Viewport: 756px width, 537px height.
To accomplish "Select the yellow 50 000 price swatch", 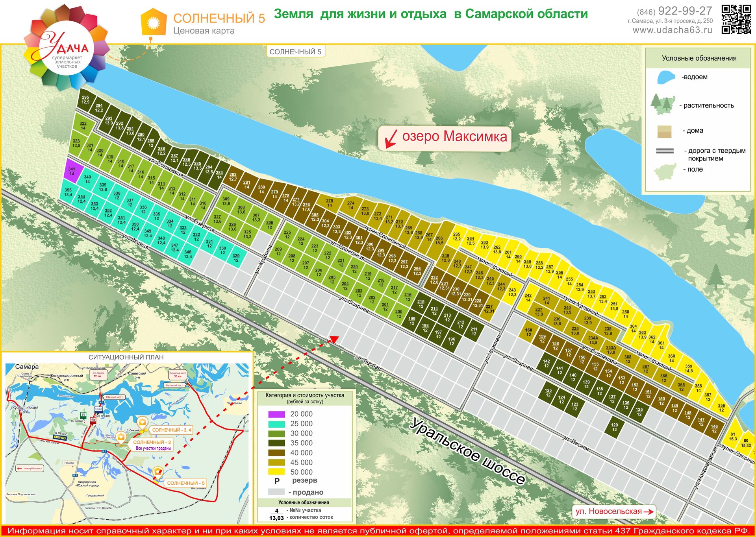I will 276,472.
